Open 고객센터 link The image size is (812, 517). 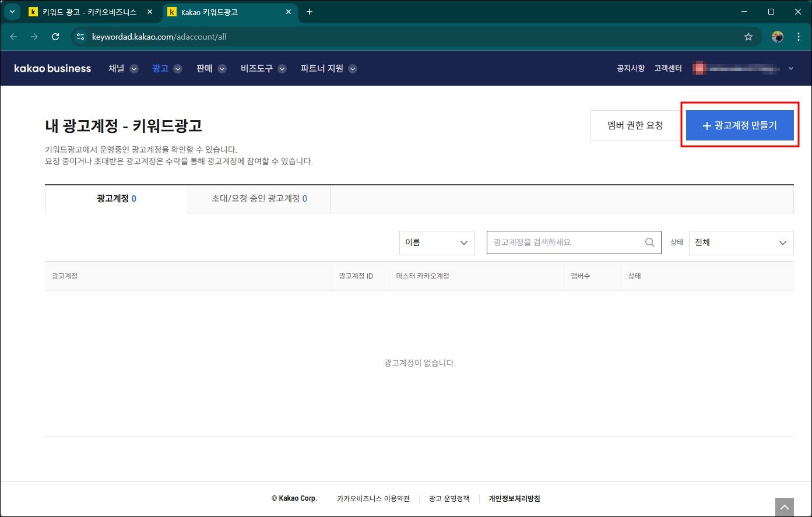668,69
